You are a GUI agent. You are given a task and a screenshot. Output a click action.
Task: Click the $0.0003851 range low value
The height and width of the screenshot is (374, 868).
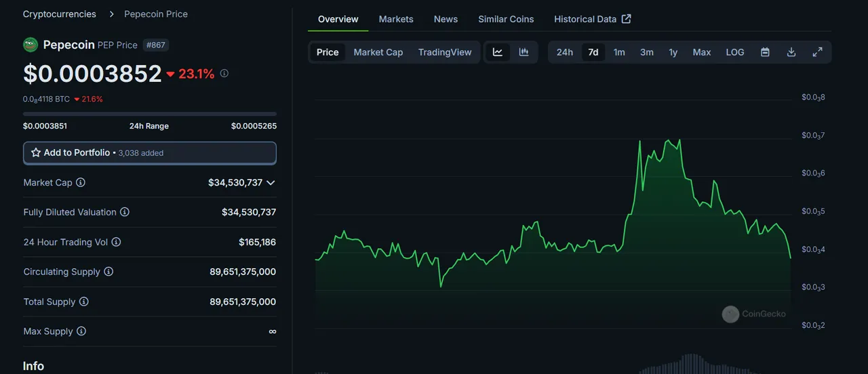[x=45, y=126]
